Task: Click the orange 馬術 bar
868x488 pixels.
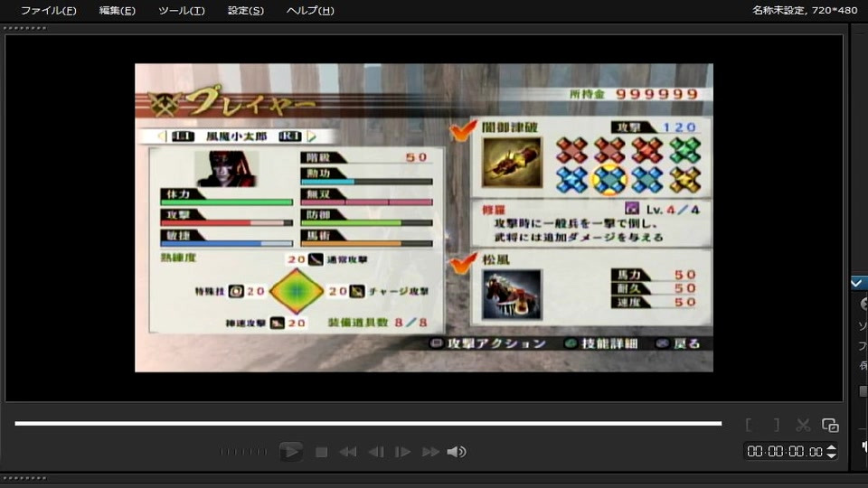Action: coord(366,243)
